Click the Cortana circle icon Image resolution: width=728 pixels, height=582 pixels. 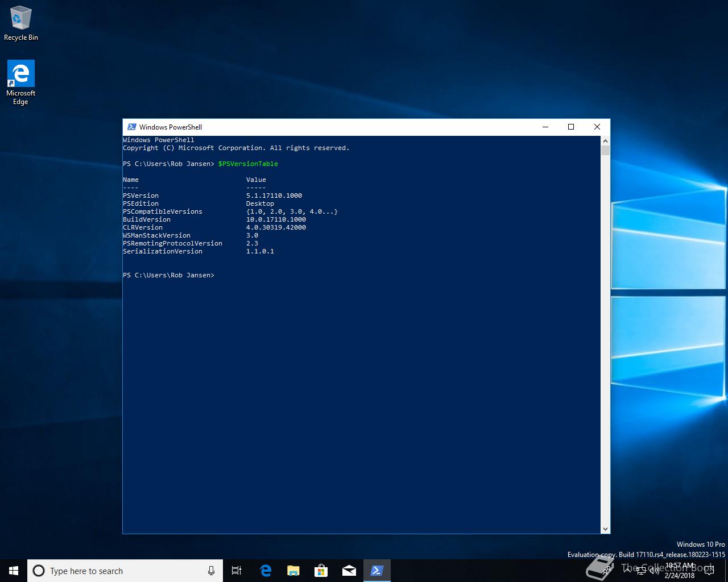click(39, 571)
